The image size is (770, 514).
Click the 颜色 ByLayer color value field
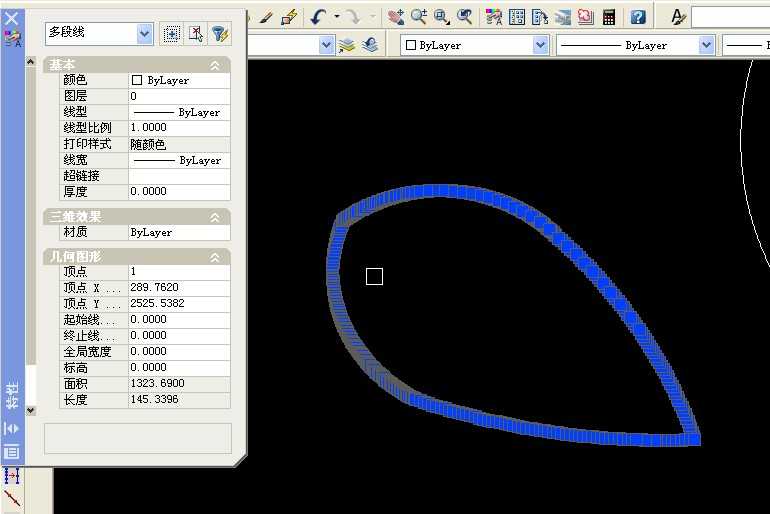178,81
